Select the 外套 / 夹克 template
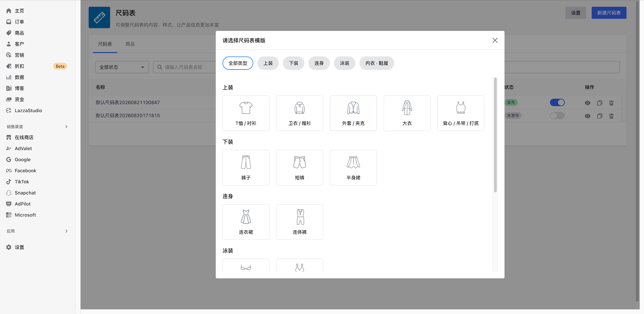Image resolution: width=644 pixels, height=314 pixels. point(353,113)
